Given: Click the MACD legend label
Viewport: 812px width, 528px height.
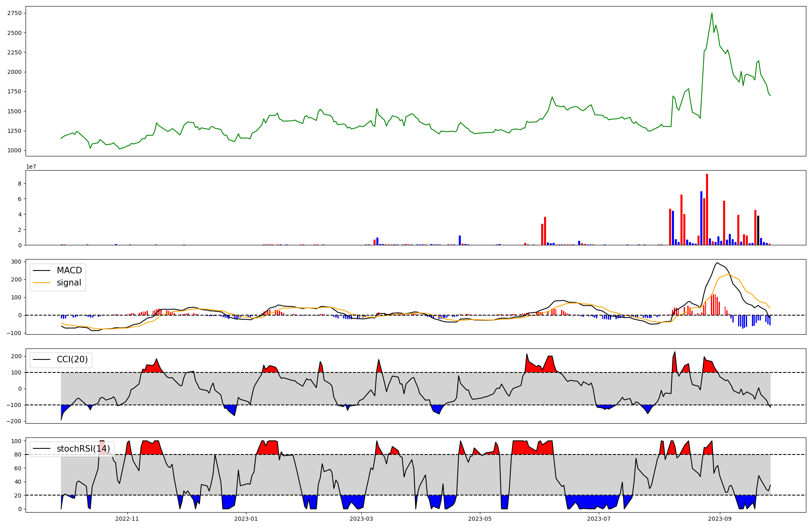Looking at the screenshot, I should click(69, 270).
